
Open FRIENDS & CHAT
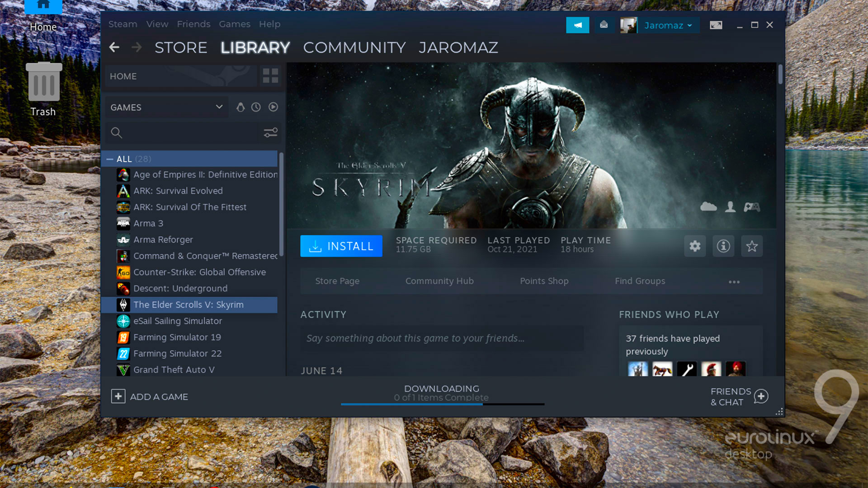click(739, 396)
